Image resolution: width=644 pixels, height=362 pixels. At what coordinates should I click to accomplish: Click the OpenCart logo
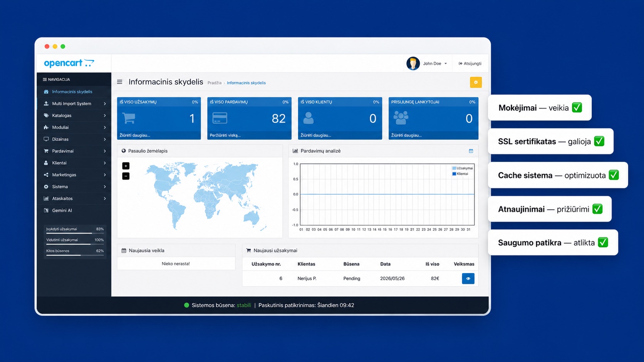click(x=69, y=63)
